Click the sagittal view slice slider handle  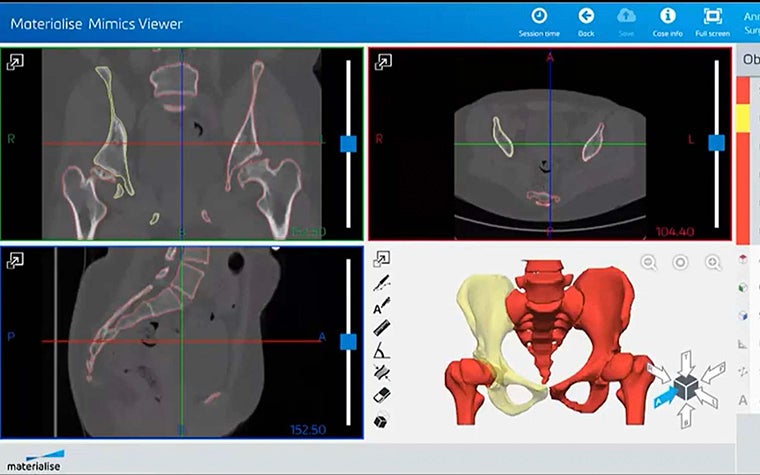[348, 342]
